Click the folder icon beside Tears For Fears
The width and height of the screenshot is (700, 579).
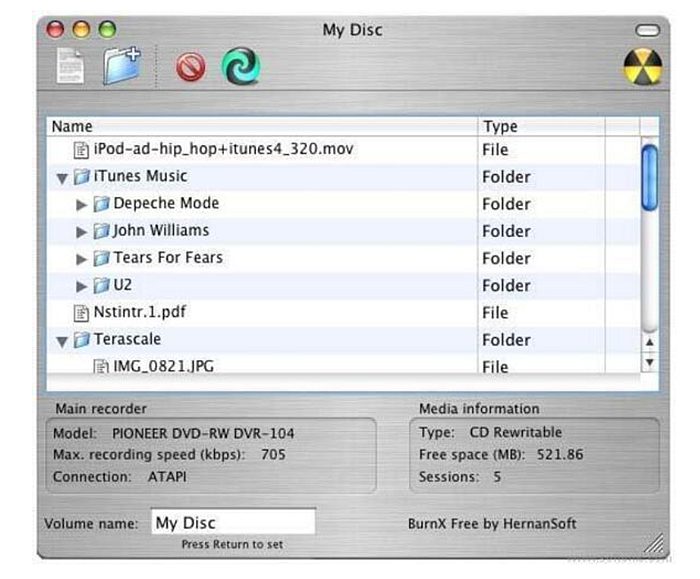tap(101, 258)
